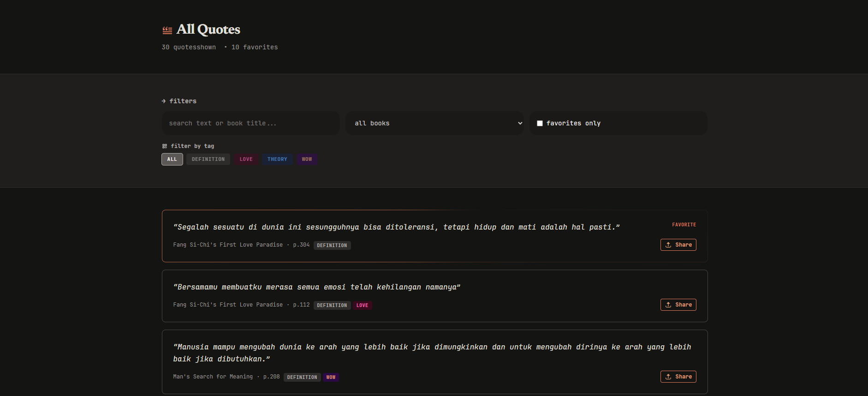
Task: Click the '10 favorites' counter
Action: click(255, 47)
